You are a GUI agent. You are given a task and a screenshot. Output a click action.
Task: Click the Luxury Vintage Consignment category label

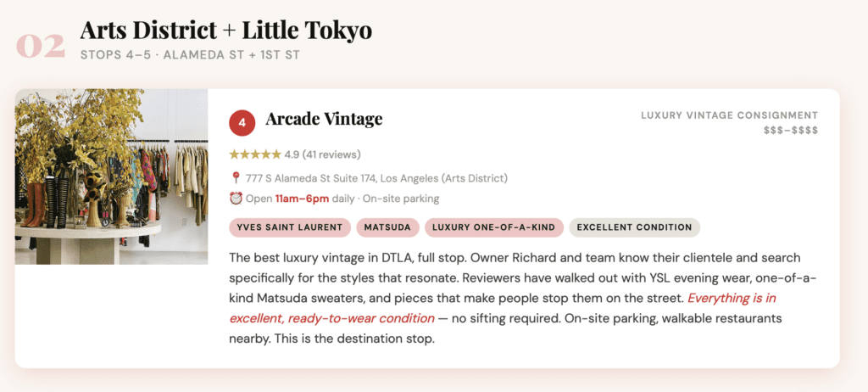[729, 115]
